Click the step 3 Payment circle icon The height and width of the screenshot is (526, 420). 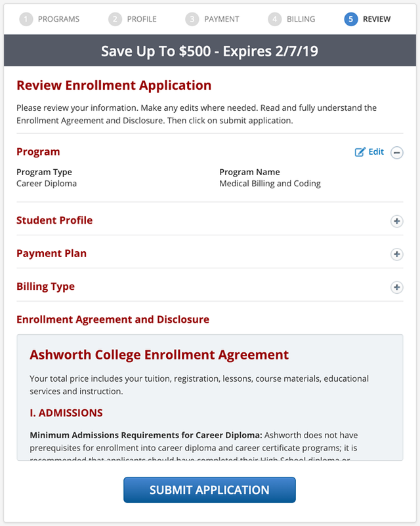coord(192,19)
